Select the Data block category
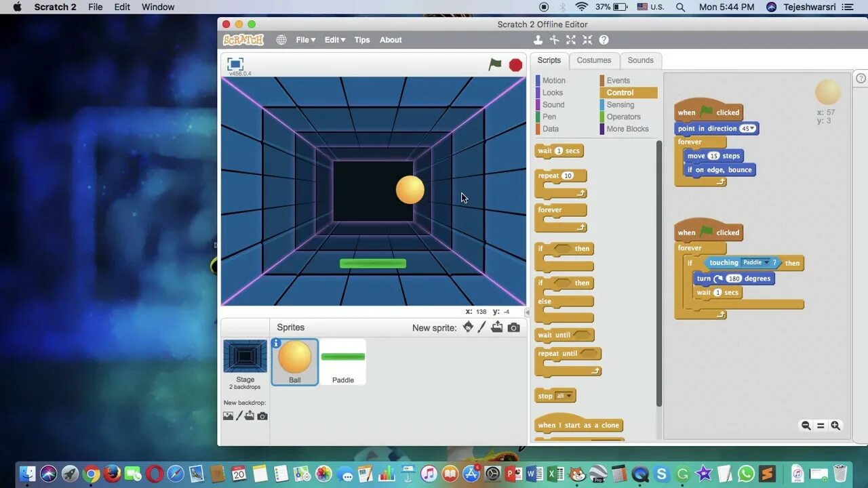The image size is (868, 488). coord(551,129)
